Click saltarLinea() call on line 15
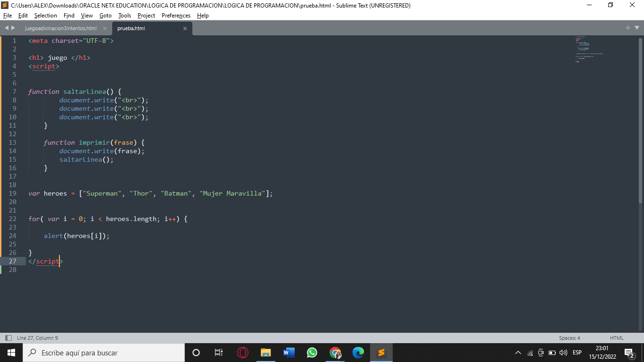Viewport: 644px width, 362px height. [87, 159]
